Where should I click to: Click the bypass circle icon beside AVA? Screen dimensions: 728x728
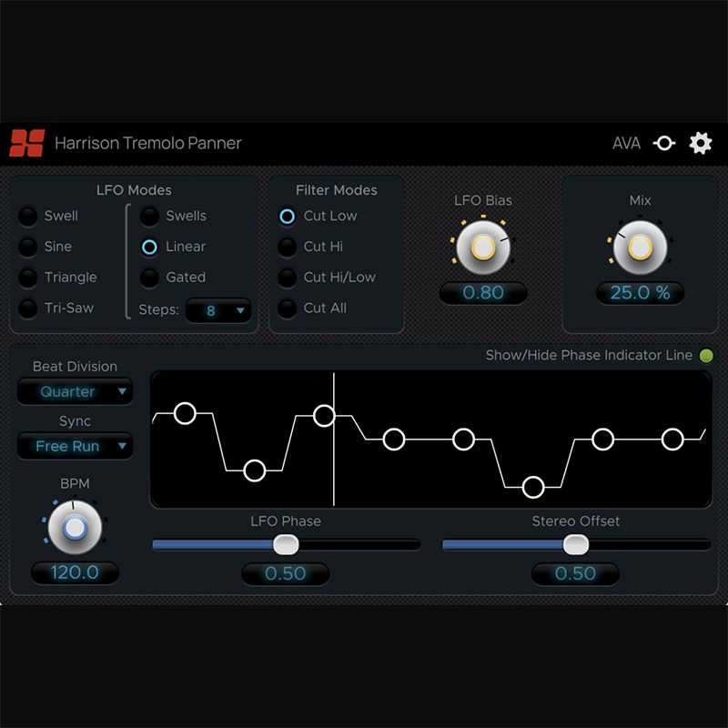point(664,143)
